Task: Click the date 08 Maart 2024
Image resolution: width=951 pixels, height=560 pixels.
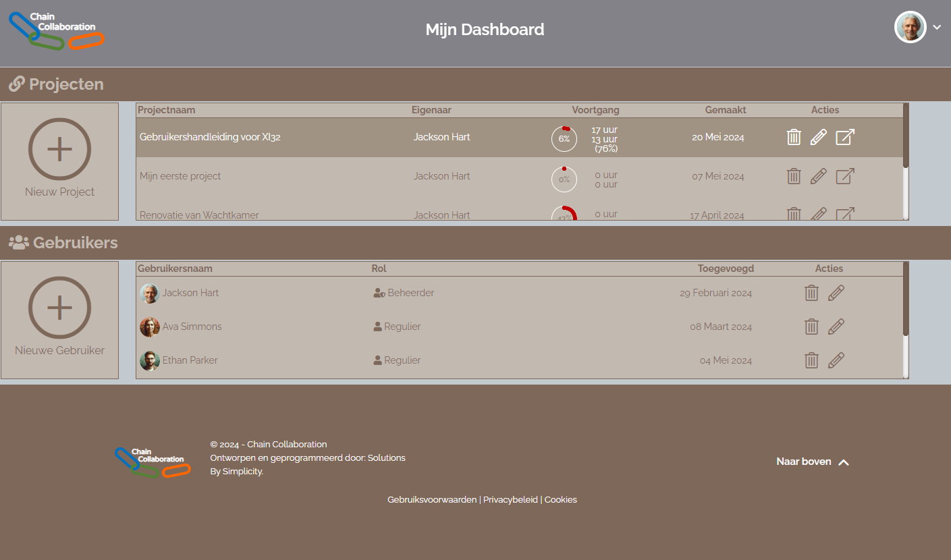Action: tap(721, 327)
